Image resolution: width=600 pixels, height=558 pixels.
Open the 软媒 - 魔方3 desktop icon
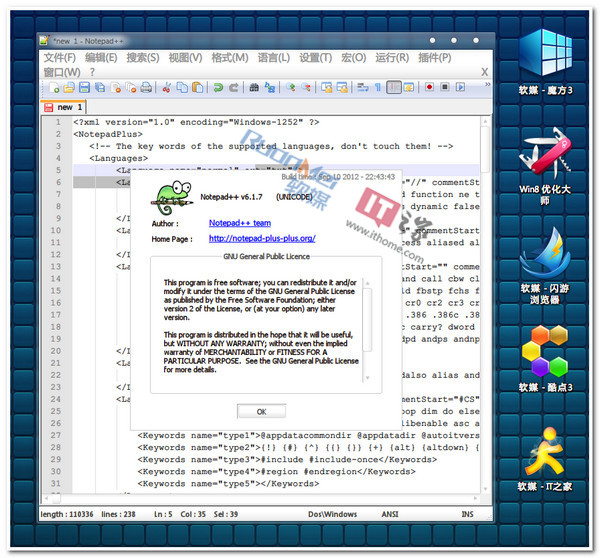545,62
